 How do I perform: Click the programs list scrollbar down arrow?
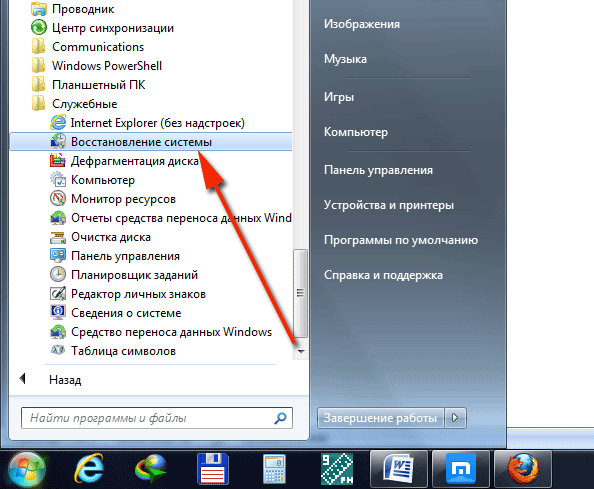(301, 351)
